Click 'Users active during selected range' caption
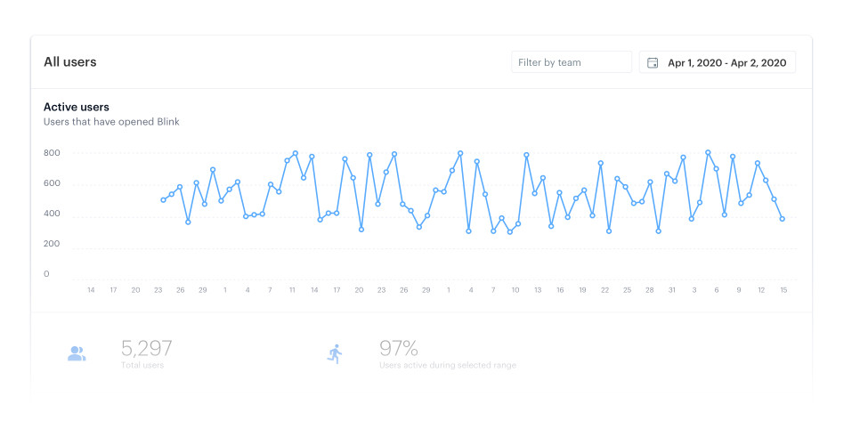 coord(448,366)
